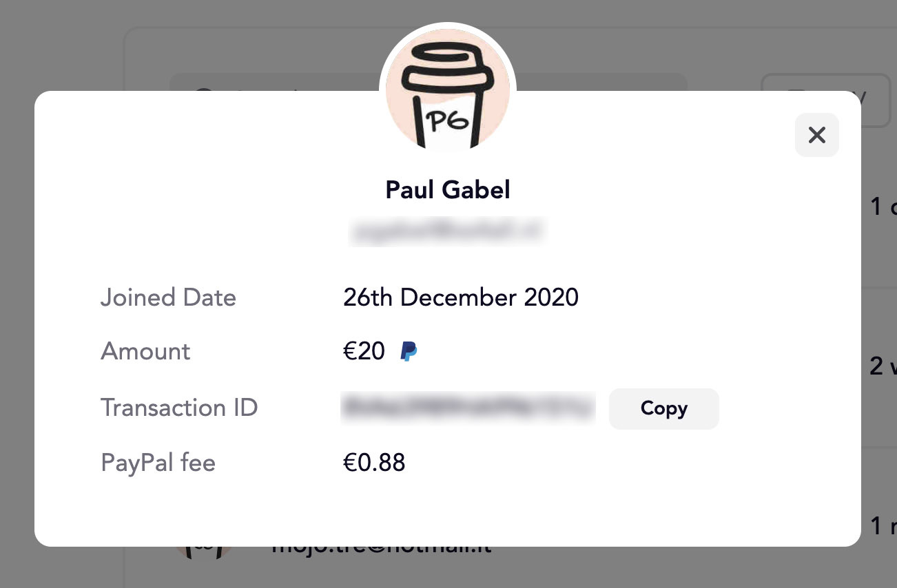Click the background row time right of €20
The height and width of the screenshot is (588, 897).
click(883, 365)
